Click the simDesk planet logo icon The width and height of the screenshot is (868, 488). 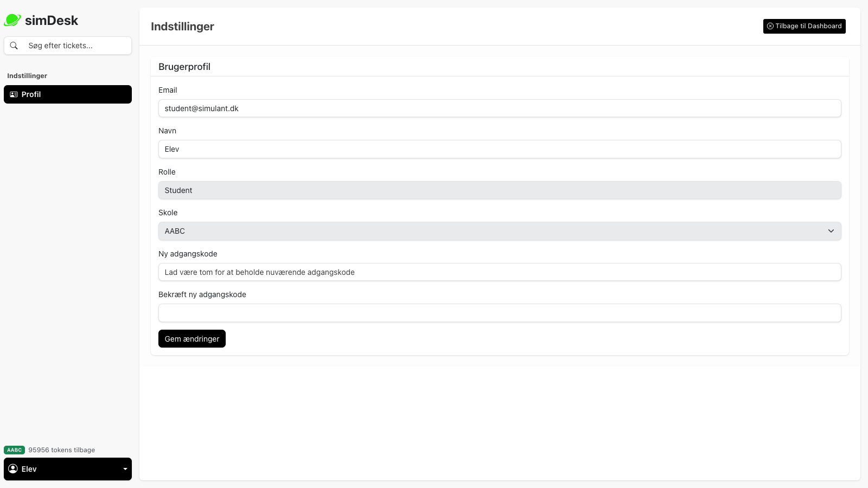coord(12,20)
